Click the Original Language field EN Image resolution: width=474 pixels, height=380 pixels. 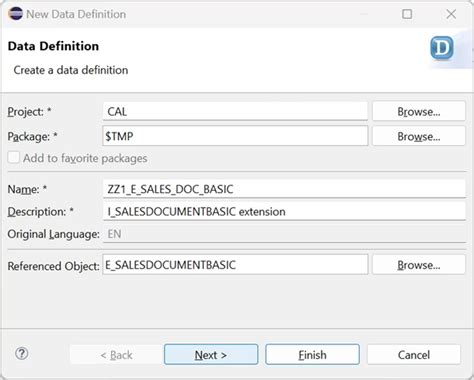coord(284,234)
